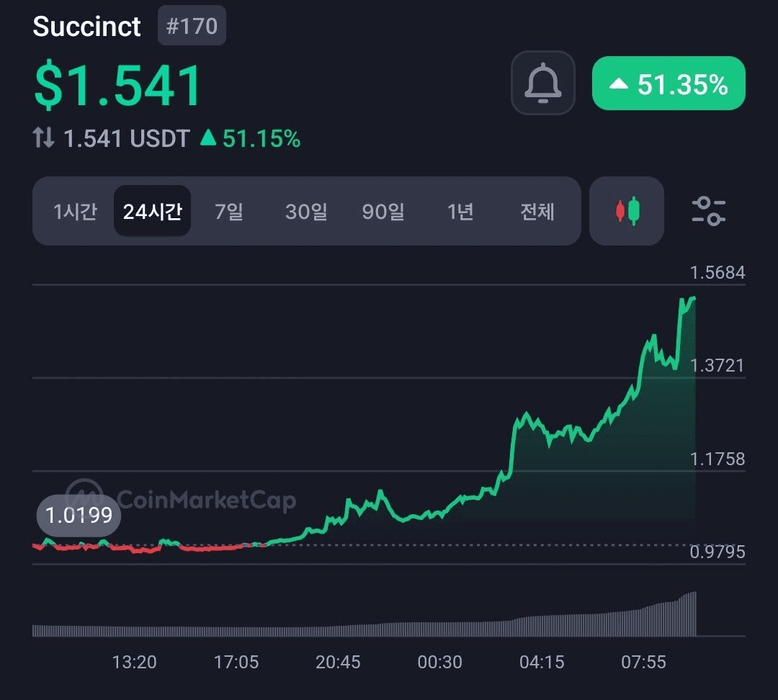Tap the 1.5684 y-axis label
Image resolution: width=778 pixels, height=700 pixels.
(x=717, y=272)
